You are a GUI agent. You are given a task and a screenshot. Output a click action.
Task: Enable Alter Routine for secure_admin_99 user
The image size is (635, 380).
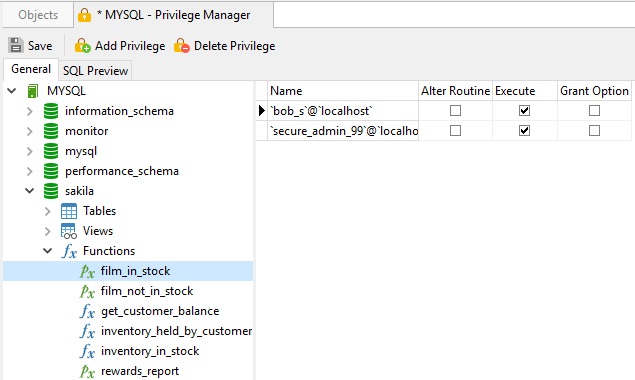tap(455, 130)
